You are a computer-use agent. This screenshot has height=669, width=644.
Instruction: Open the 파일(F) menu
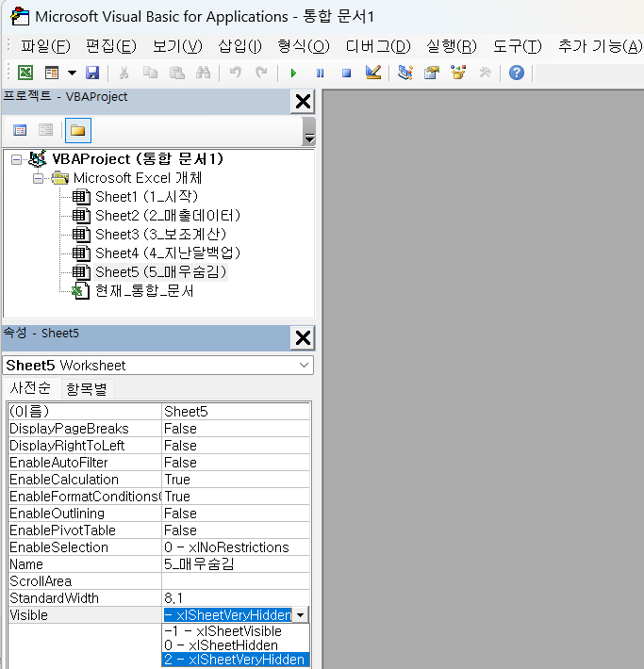tap(45, 46)
